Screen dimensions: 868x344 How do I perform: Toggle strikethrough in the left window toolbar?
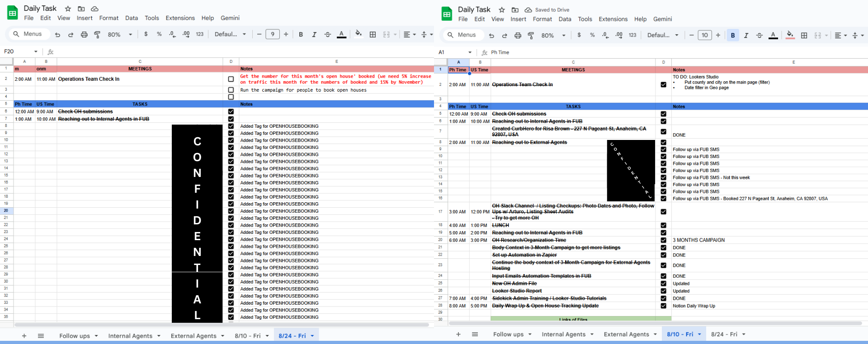point(328,34)
